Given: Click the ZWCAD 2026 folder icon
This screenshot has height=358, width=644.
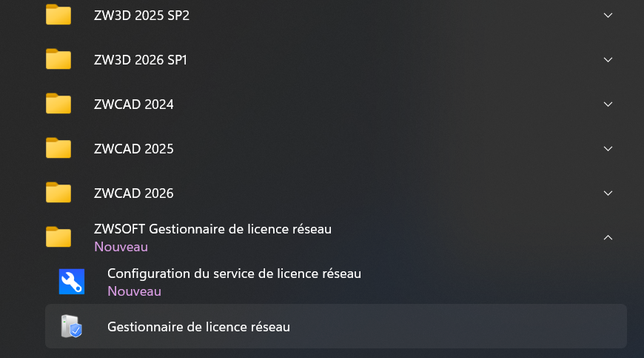Looking at the screenshot, I should 58,193.
